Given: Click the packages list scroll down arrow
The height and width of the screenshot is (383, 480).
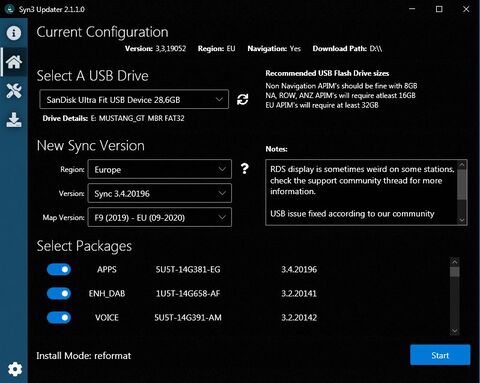Looking at the screenshot, I should [454, 331].
